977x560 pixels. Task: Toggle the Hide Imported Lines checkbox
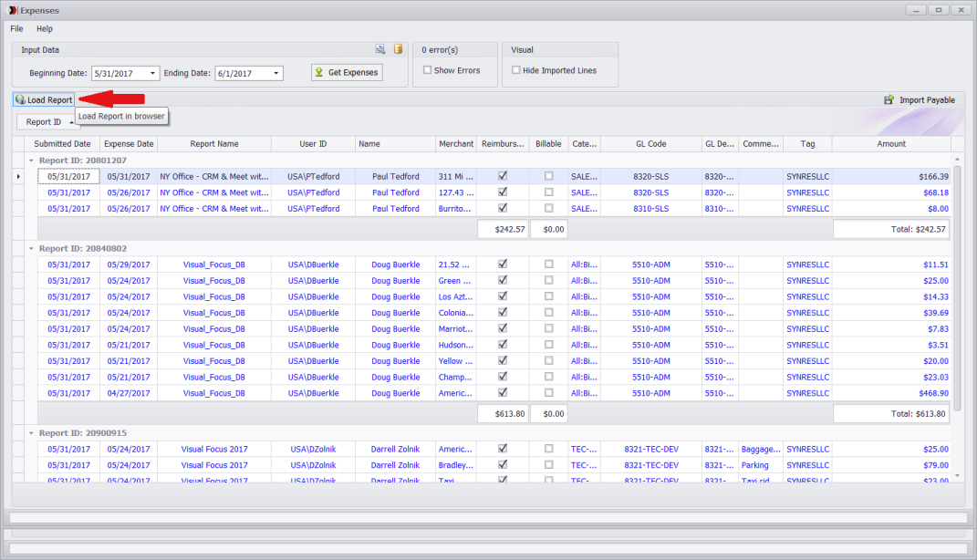click(516, 70)
